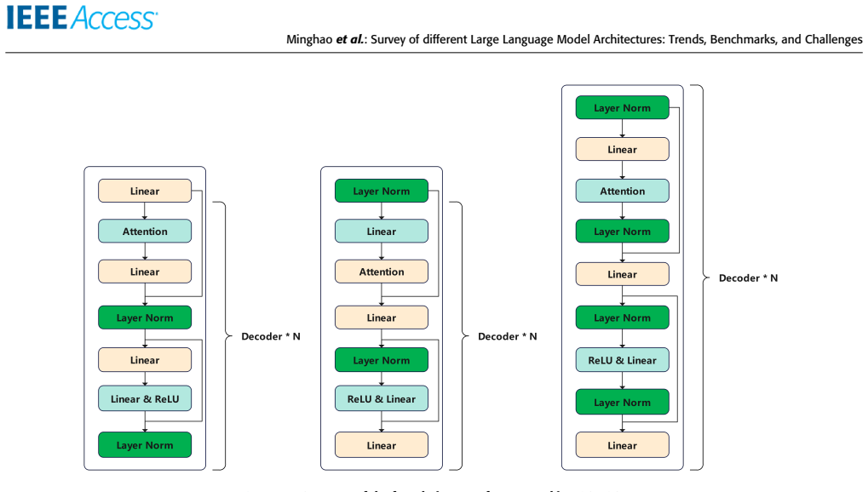The width and height of the screenshot is (868, 492).
Task: Click the IEEE Access logo
Action: click(82, 18)
